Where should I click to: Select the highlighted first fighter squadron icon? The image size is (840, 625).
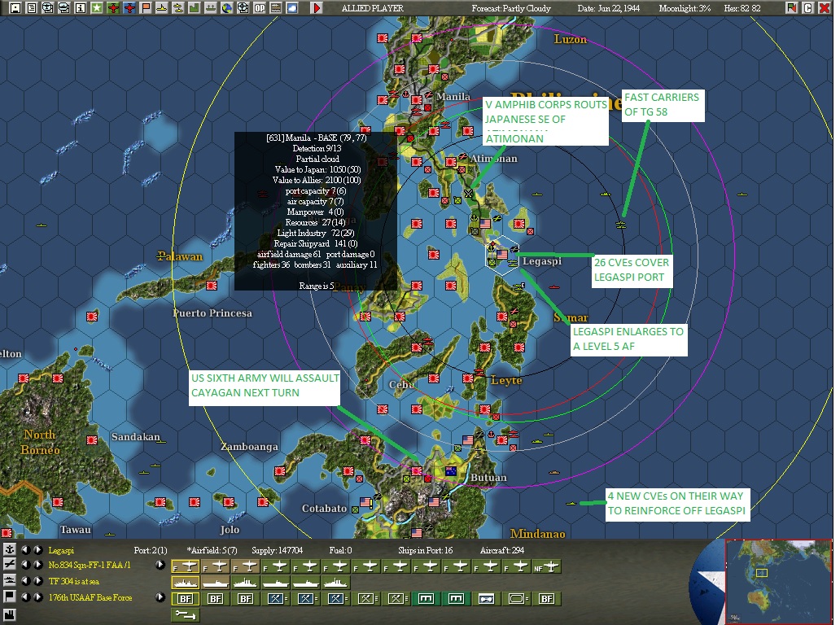pos(186,566)
